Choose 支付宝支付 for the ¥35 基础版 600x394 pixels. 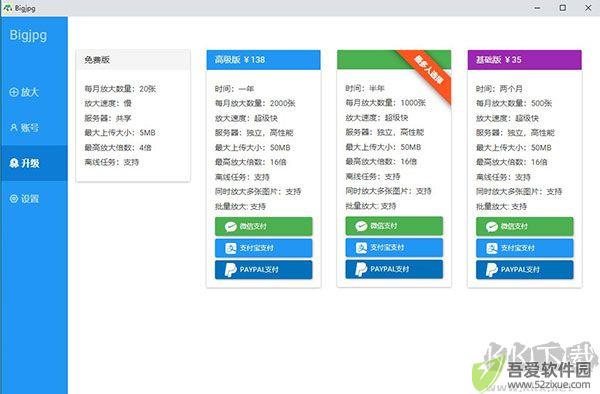(525, 248)
